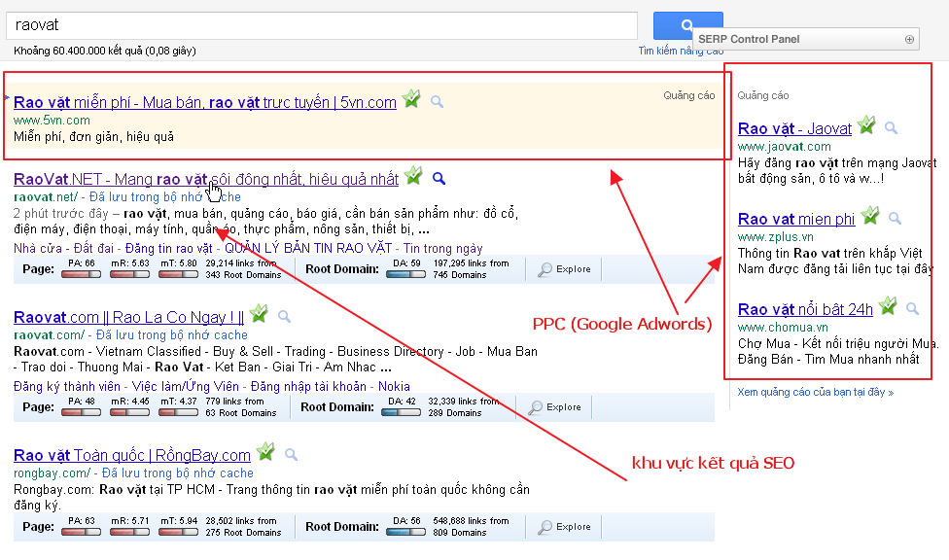Open Xem quảng cáo của bạn tại đây link
The height and width of the screenshot is (560, 949).
click(x=815, y=393)
